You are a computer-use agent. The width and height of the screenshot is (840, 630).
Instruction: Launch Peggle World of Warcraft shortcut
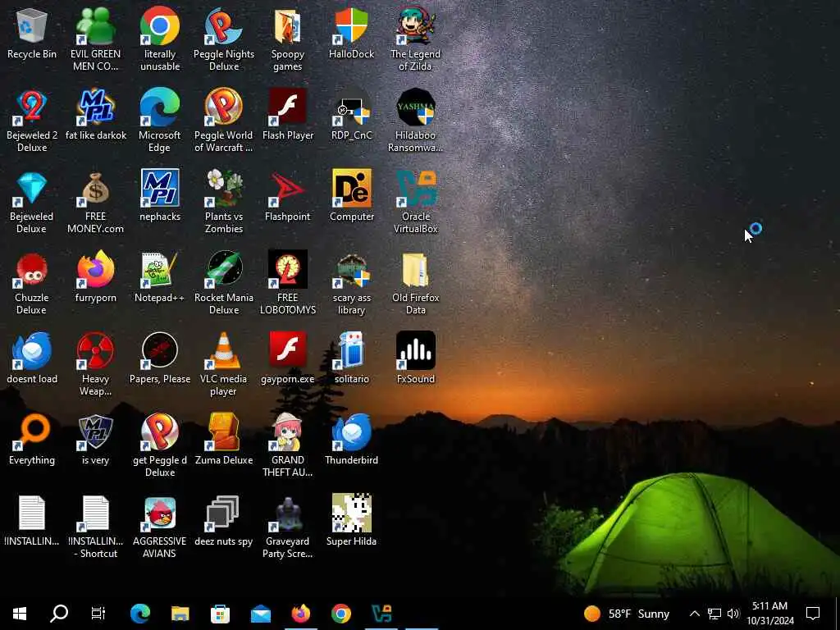[224, 121]
